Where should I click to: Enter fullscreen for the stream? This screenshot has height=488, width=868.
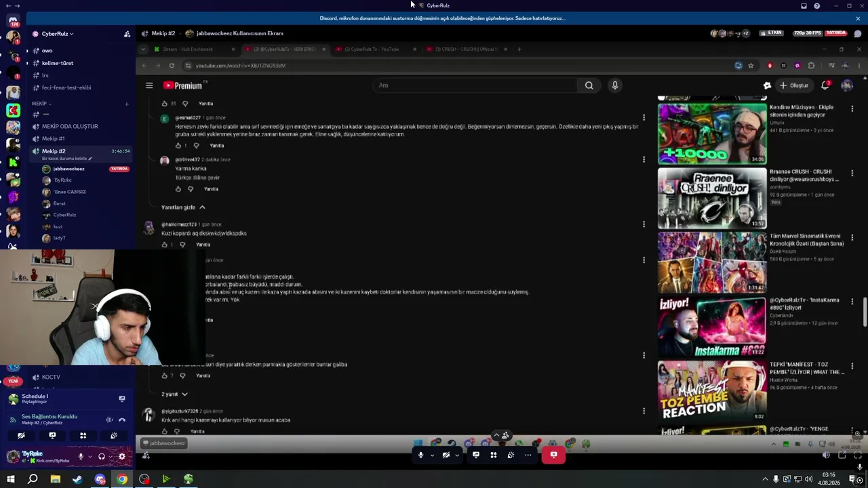click(x=859, y=455)
